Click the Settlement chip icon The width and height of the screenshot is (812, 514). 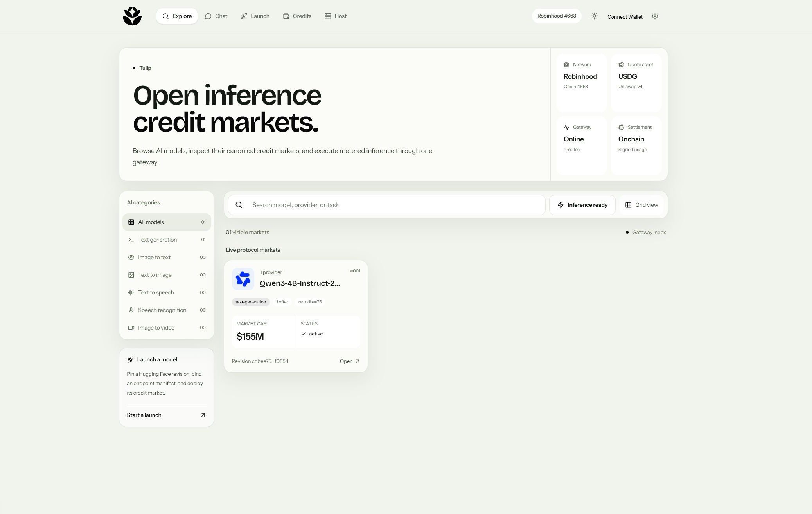pyautogui.click(x=621, y=127)
